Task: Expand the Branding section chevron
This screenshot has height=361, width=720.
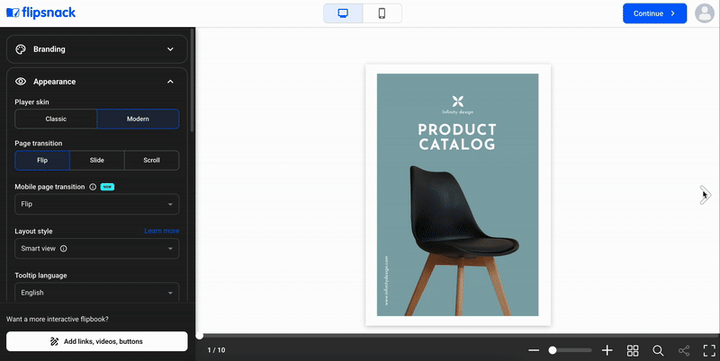Action: [170, 49]
